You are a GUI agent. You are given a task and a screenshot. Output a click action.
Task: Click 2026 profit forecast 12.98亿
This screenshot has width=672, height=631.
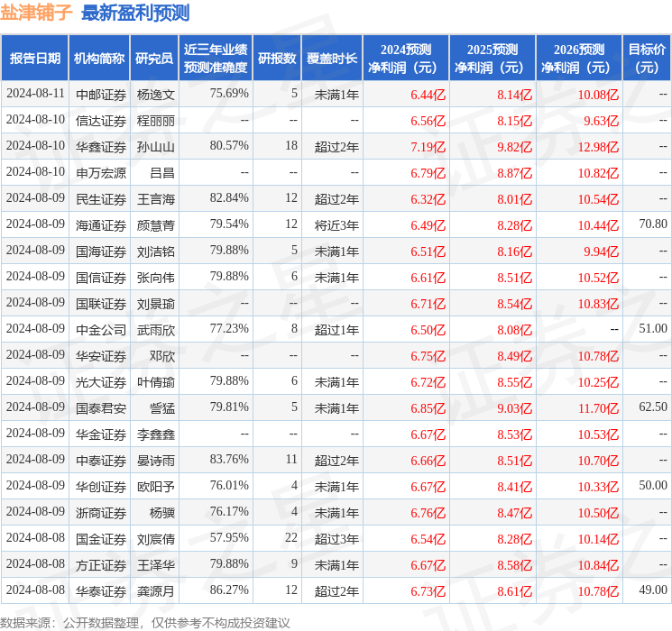pyautogui.click(x=598, y=147)
